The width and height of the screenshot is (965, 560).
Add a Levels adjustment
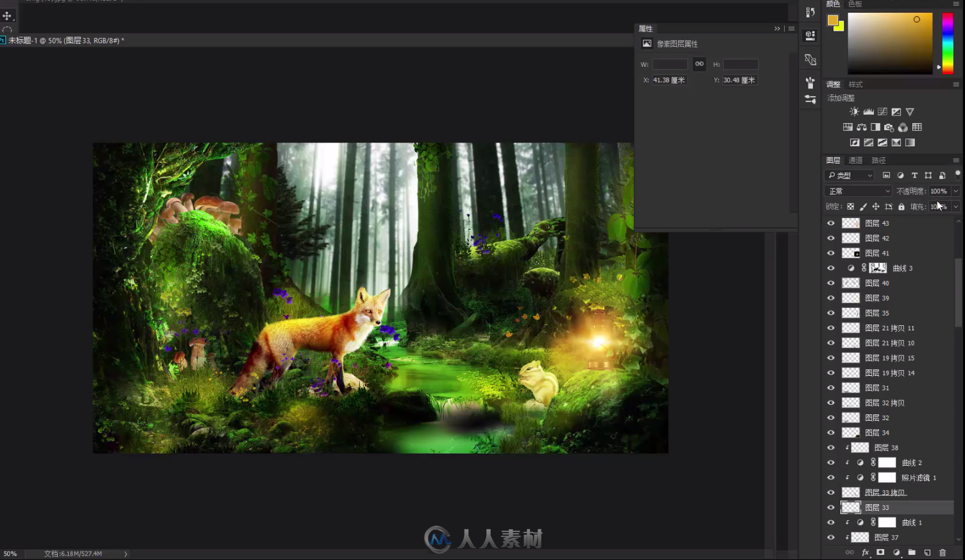868,112
